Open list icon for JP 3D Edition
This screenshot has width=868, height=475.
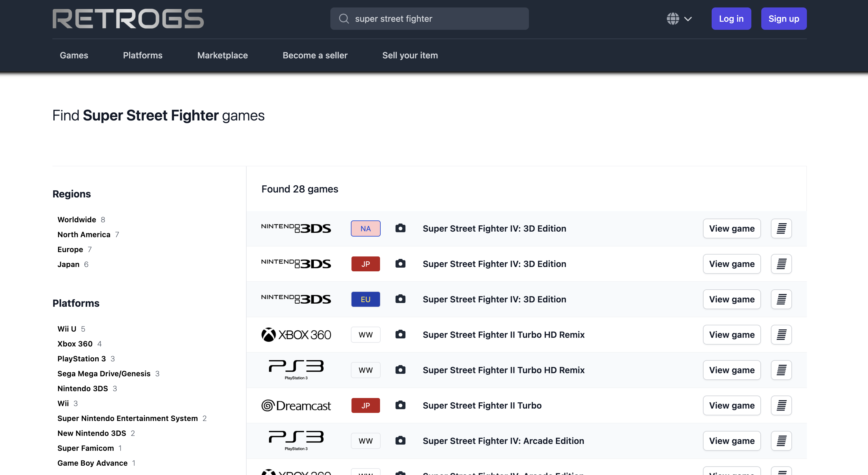coord(781,264)
